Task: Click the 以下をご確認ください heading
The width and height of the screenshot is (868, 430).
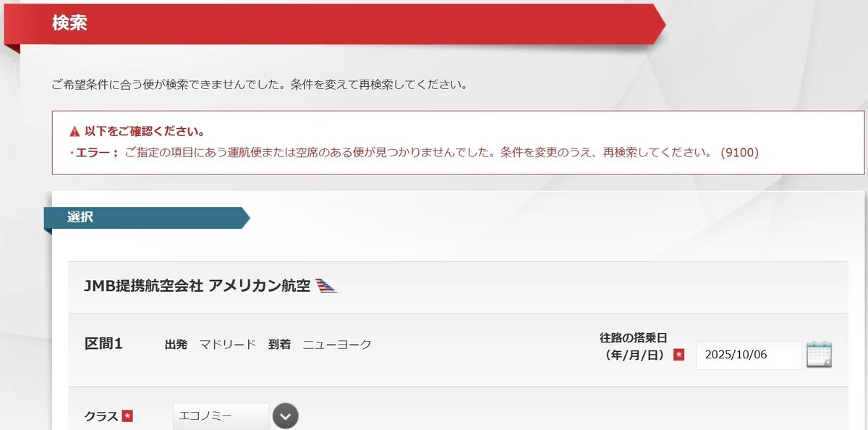Action: click(x=145, y=132)
